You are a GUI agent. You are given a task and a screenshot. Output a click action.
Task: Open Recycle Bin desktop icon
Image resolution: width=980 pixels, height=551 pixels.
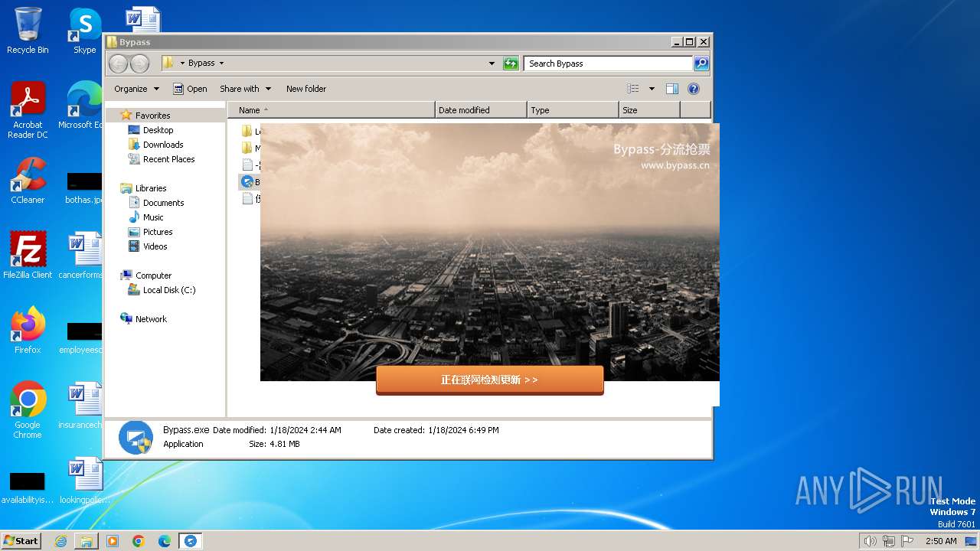[28, 31]
